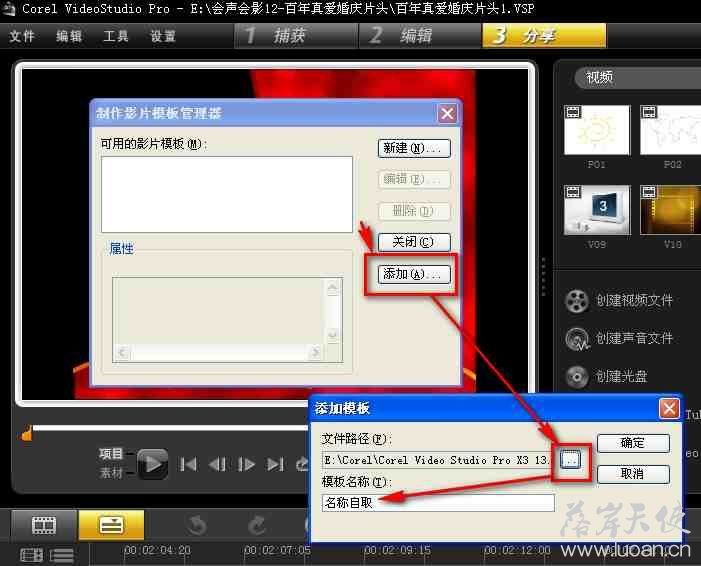
Task: Select the P02 thumbnail
Action: click(670, 130)
